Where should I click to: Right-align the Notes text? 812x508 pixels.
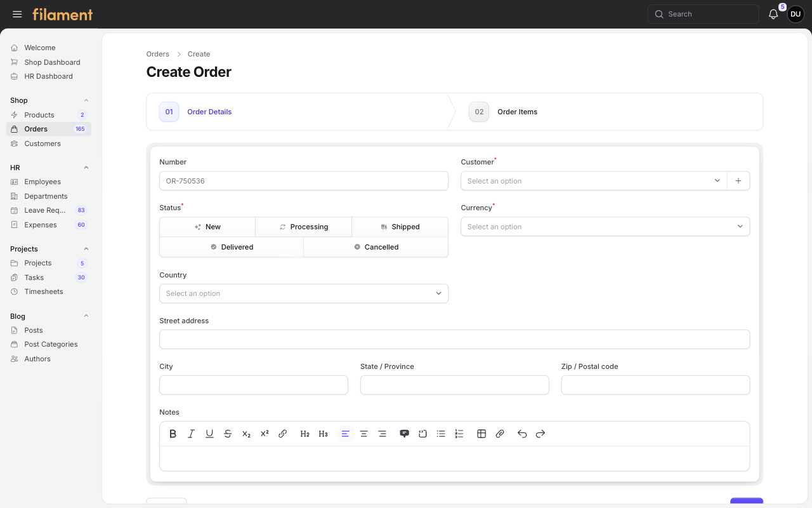(383, 434)
